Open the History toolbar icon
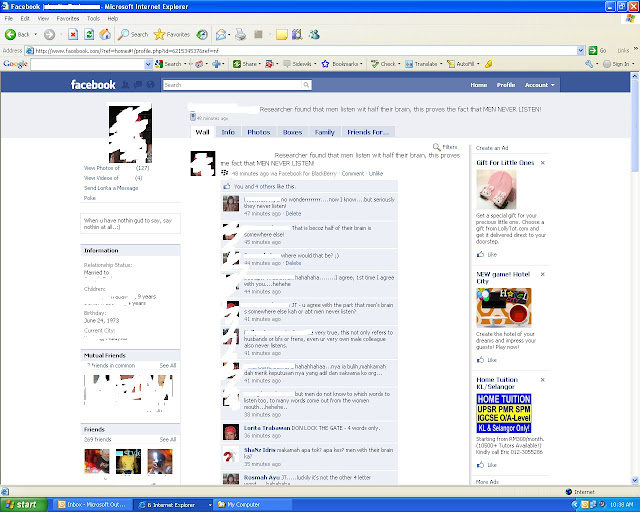 tap(202, 35)
